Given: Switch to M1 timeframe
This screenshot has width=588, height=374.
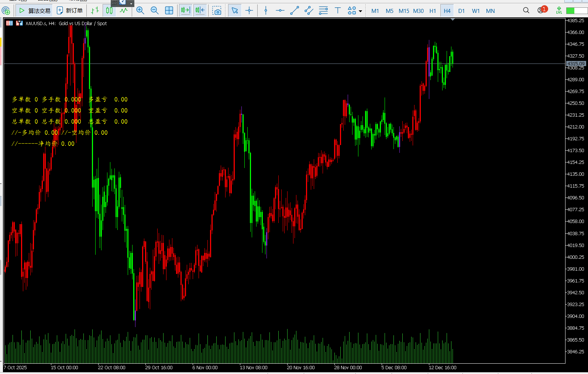Looking at the screenshot, I should point(375,11).
